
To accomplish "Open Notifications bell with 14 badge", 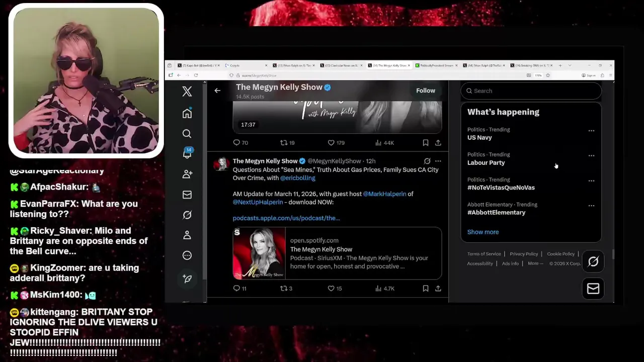I will point(187,153).
